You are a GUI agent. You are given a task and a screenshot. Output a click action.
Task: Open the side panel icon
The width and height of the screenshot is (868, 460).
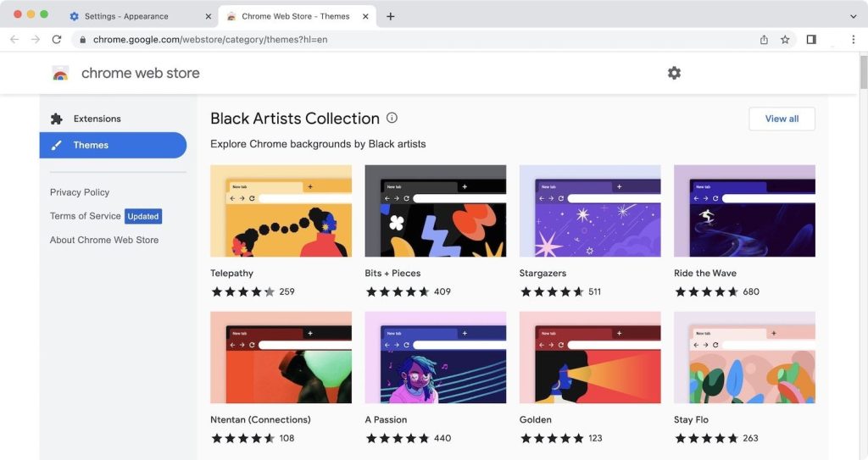pyautogui.click(x=811, y=39)
